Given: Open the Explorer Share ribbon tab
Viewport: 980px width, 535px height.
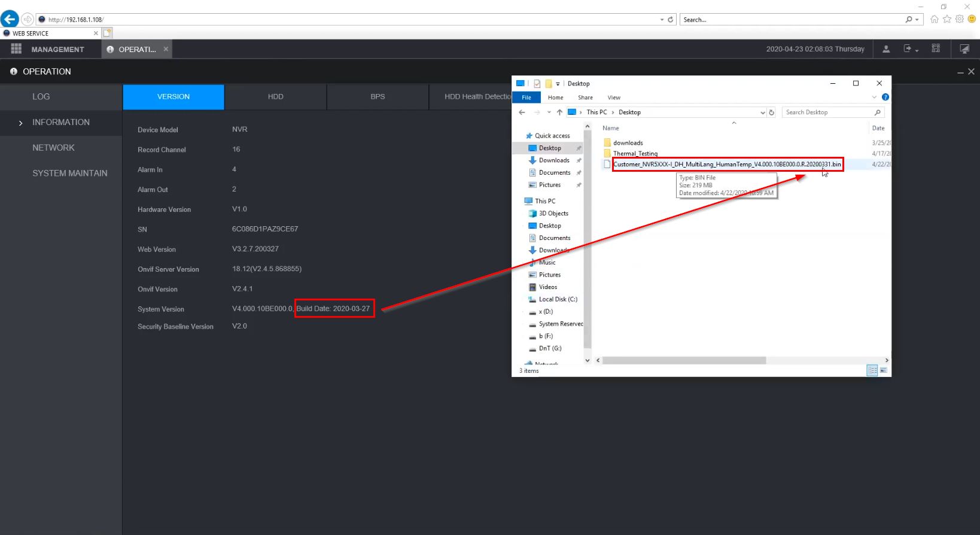Looking at the screenshot, I should [585, 98].
